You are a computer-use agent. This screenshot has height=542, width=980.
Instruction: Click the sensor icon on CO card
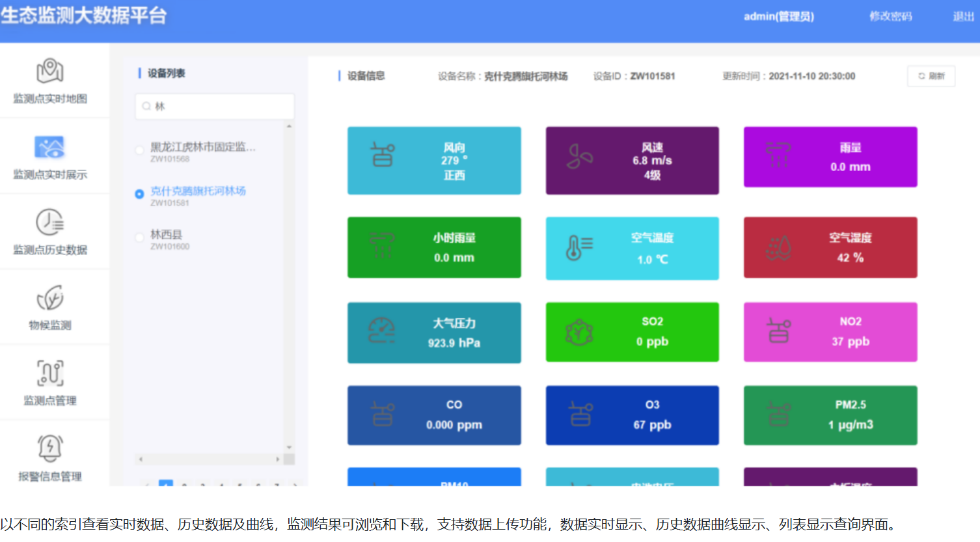[383, 414]
